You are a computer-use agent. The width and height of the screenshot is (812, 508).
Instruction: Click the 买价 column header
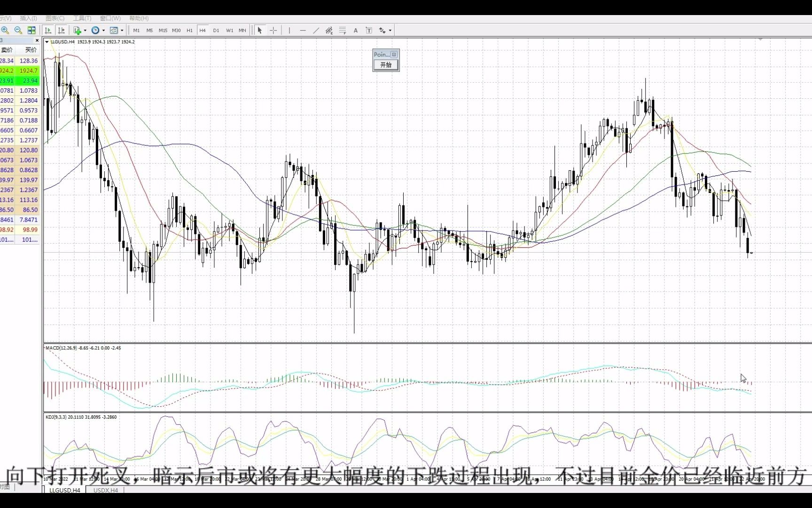(x=30, y=50)
